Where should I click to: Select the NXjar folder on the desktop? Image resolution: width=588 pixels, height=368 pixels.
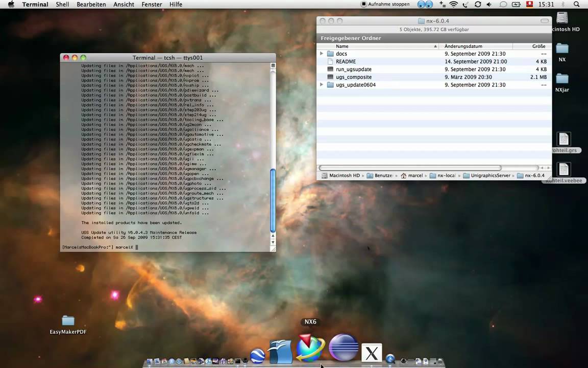(x=562, y=79)
